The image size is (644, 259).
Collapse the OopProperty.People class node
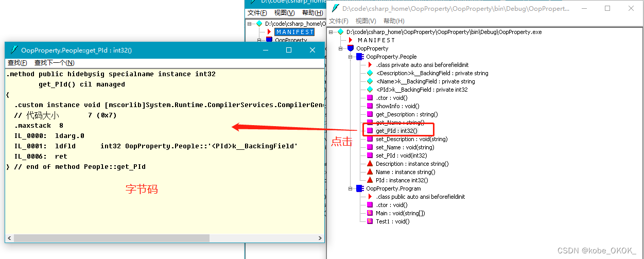pyautogui.click(x=351, y=57)
